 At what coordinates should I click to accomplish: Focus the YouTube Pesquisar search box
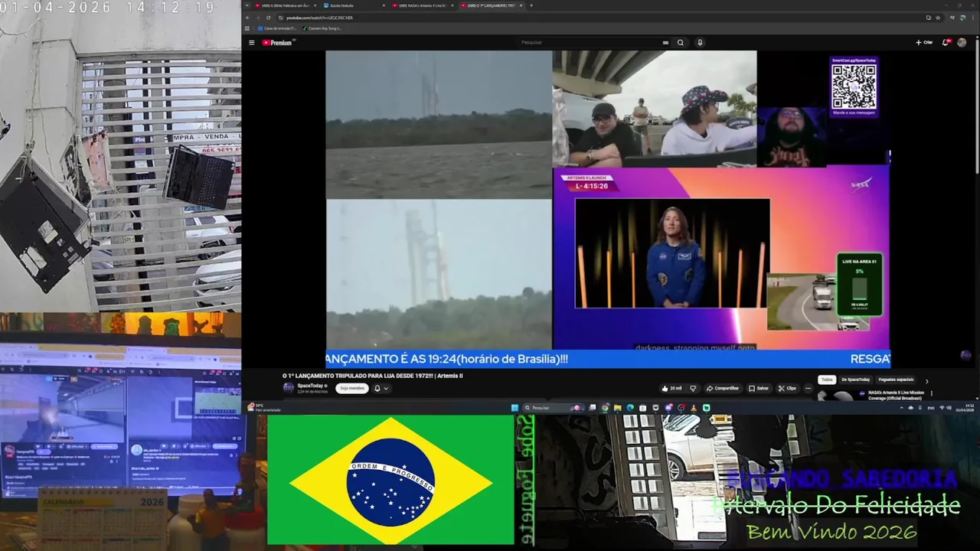(x=588, y=43)
